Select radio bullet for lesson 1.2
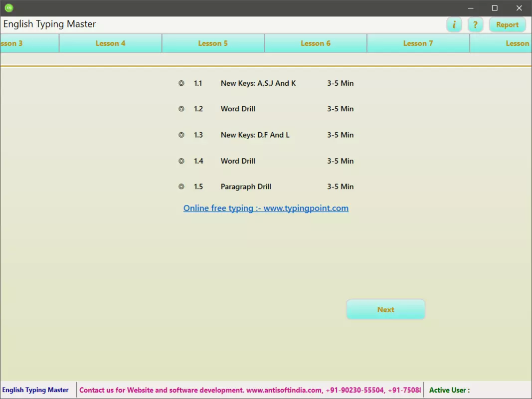 [181, 109]
